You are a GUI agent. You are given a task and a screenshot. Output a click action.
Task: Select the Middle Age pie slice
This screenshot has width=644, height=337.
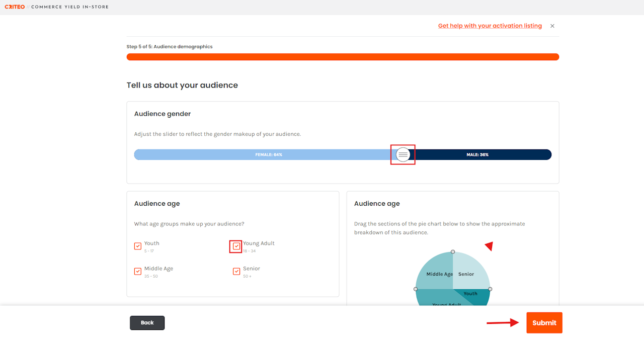coord(435,271)
